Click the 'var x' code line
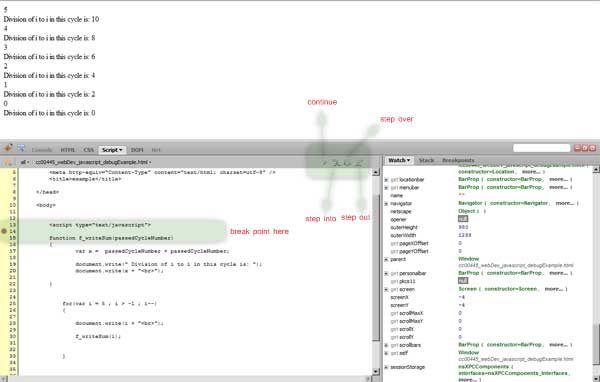The image size is (600, 382). 152,251
